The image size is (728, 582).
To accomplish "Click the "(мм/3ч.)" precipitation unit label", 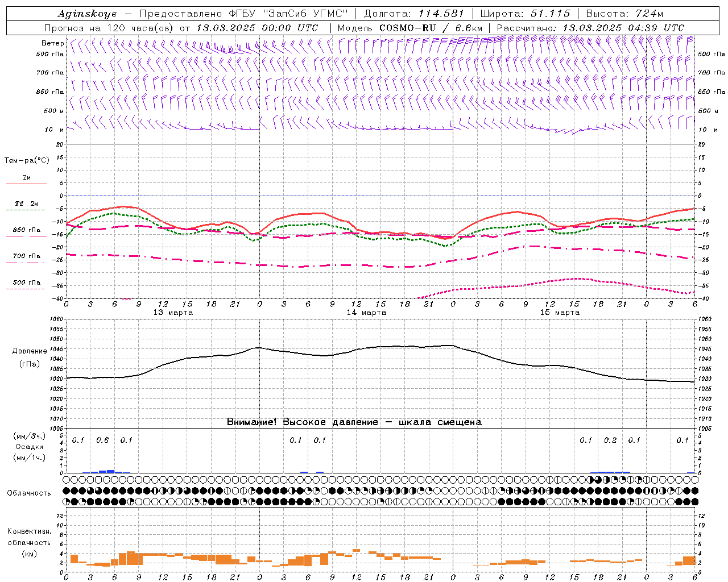I will coord(30,436).
